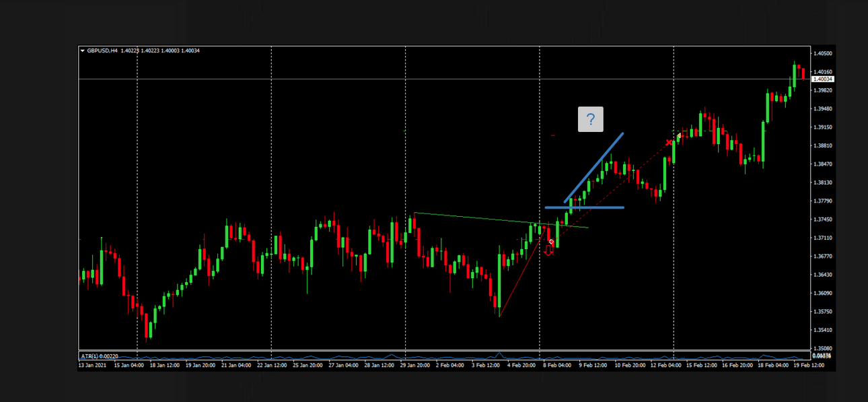Click price scale level 1.40500
868x402 pixels.
coord(823,53)
